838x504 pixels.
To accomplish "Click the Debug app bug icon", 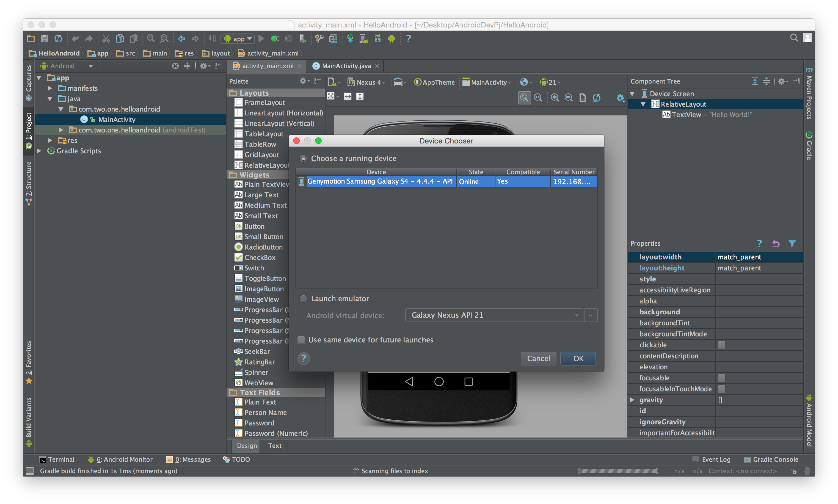I will tap(274, 39).
